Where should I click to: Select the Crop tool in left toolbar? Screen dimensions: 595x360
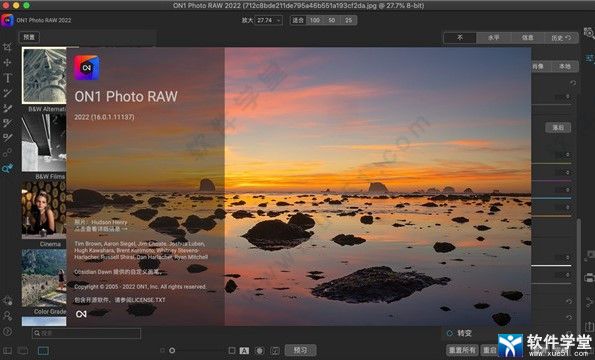7,47
